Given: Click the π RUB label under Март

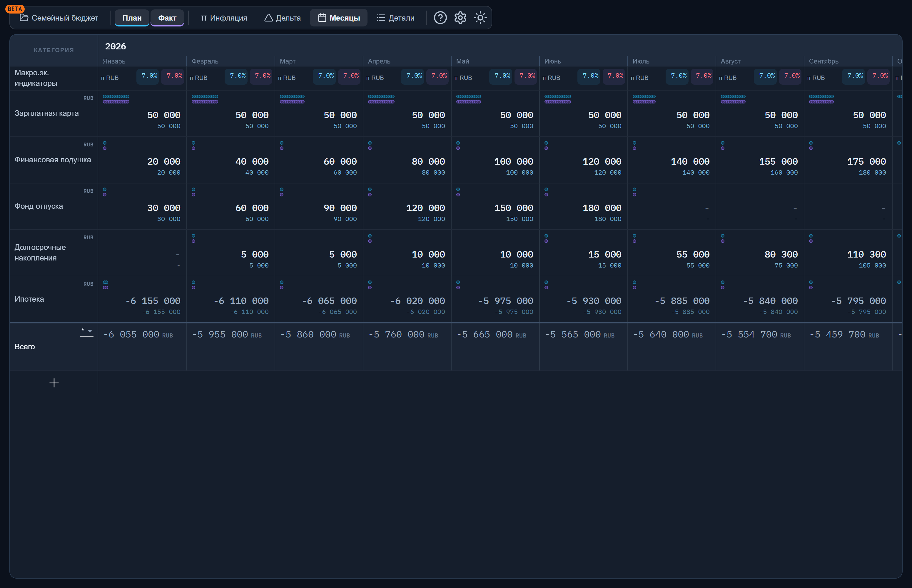Looking at the screenshot, I should [286, 78].
